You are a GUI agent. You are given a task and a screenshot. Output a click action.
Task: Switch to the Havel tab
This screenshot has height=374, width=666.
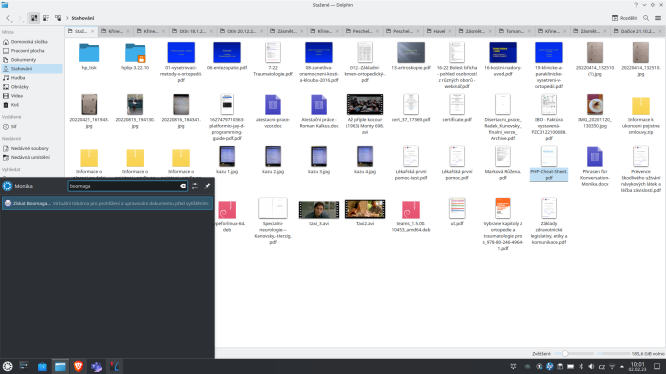(x=439, y=31)
